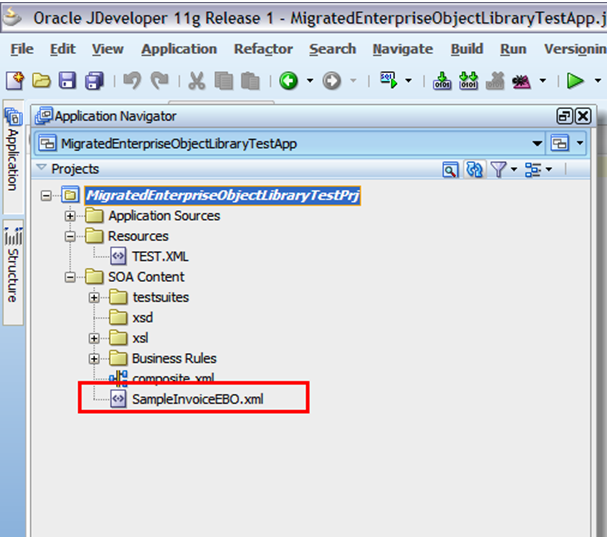Image resolution: width=608 pixels, height=537 pixels.
Task: Click the Cut scissors icon
Action: point(197,81)
